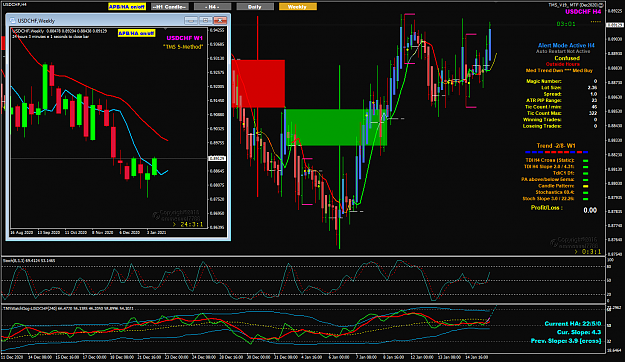Click the red Outside Hours text

point(562,64)
